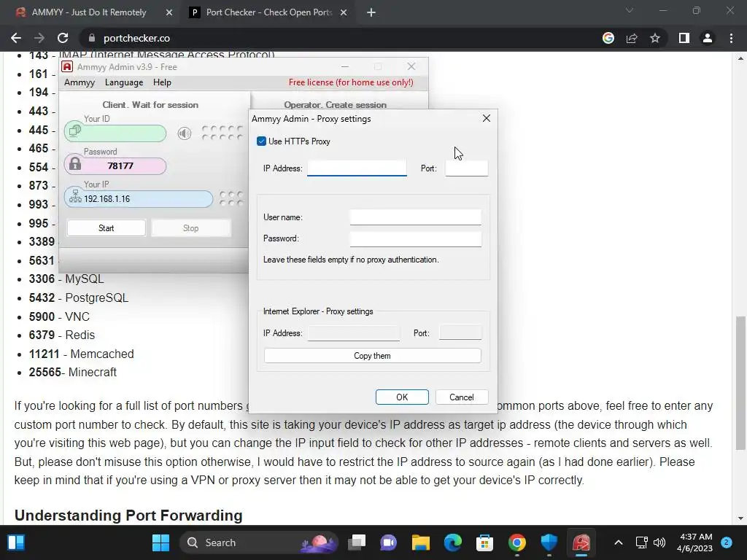Open Microsoft Store from the taskbar

(484, 542)
